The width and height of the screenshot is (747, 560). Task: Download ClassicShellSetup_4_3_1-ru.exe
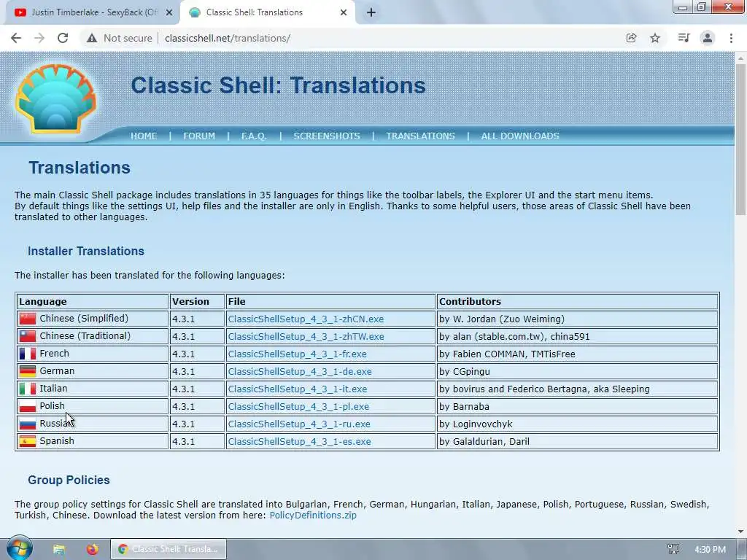click(299, 424)
